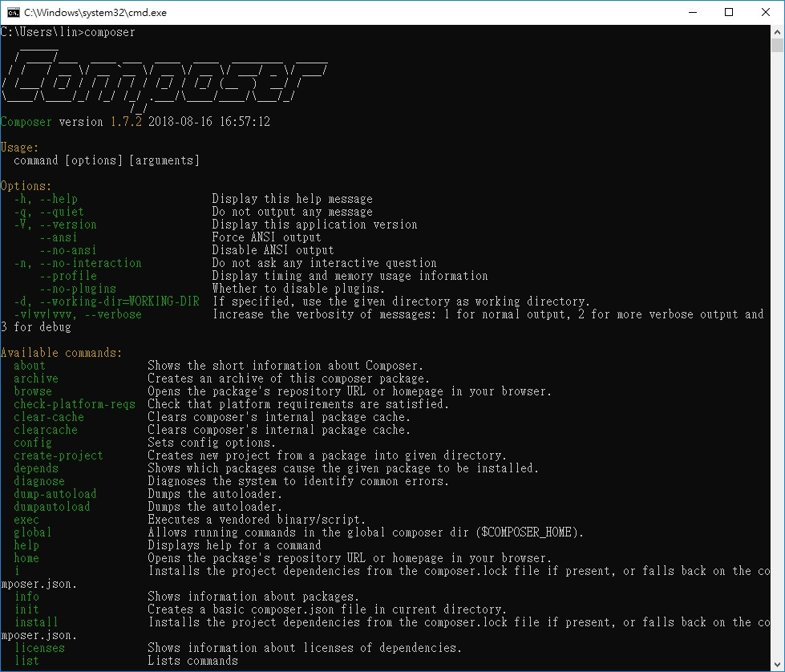Screen dimensions: 785x672
Task: Click 'Sets config options.' description
Action: [x=212, y=443]
